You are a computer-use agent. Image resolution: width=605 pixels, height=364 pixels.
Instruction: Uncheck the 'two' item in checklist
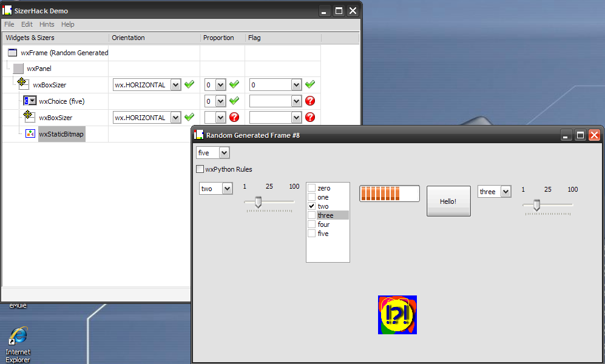tap(312, 206)
